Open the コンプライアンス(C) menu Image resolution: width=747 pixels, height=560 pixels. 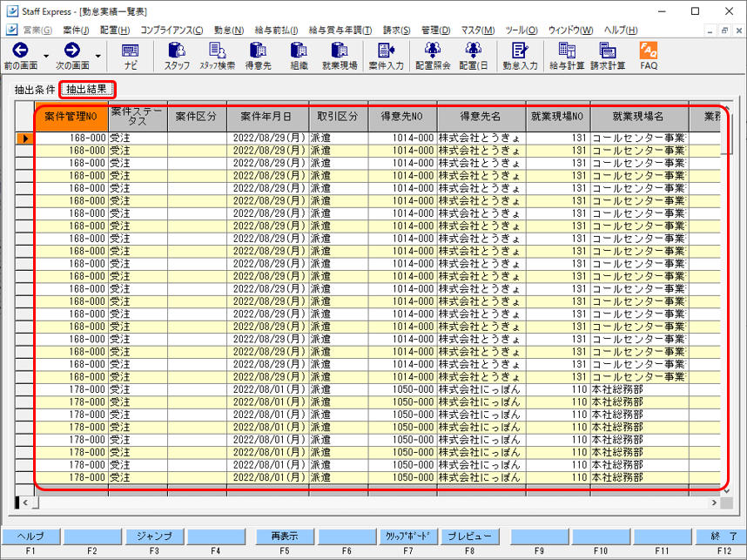coord(172,30)
